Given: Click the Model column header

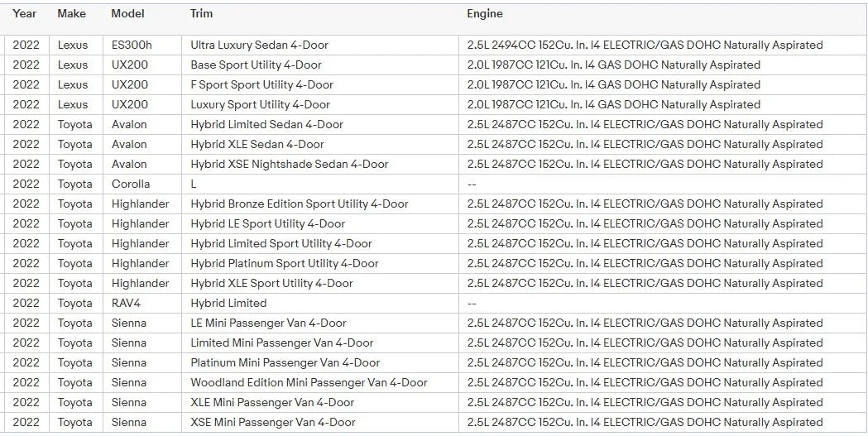Looking at the screenshot, I should coord(127,13).
